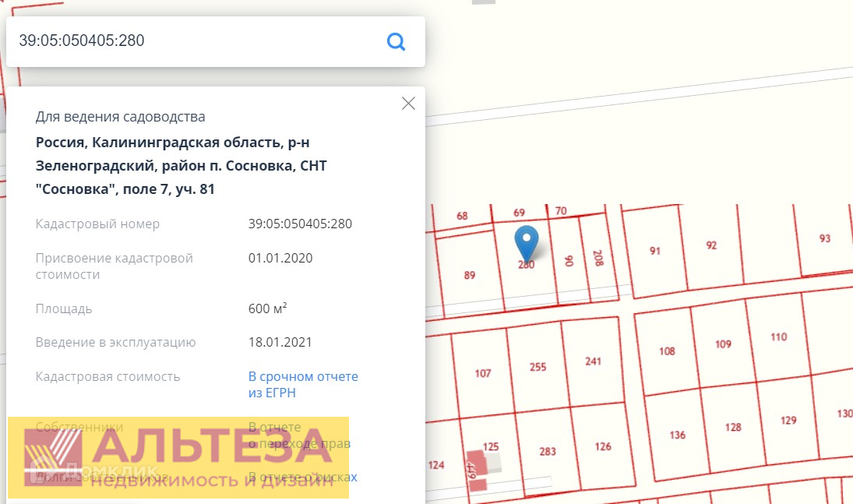This screenshot has width=853, height=504.
Task: Close the parcel information panel
Action: tap(408, 104)
